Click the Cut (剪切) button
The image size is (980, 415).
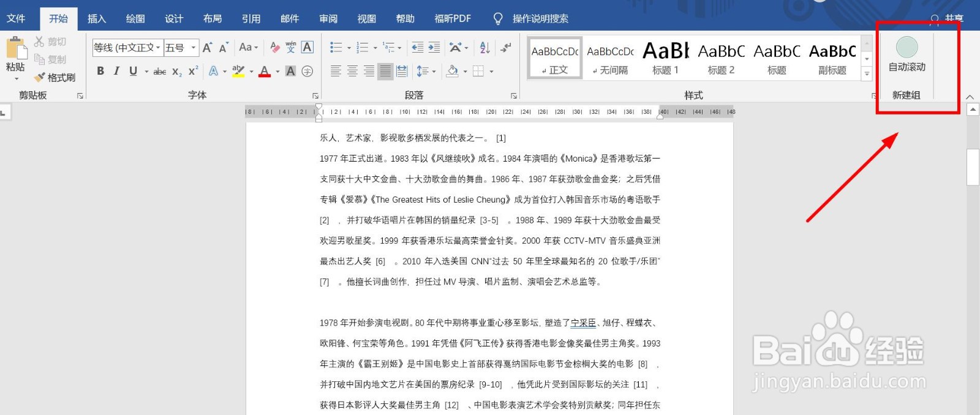(50, 42)
